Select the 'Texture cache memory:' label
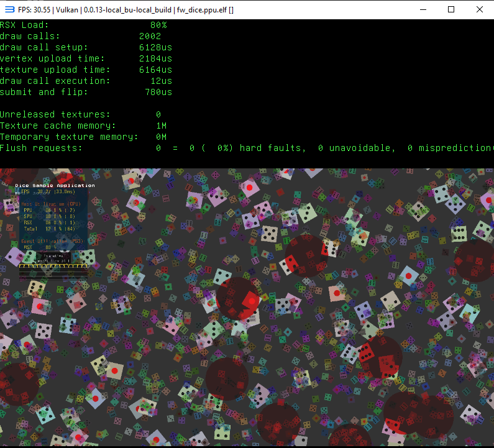This screenshot has height=448, width=494. (x=58, y=126)
